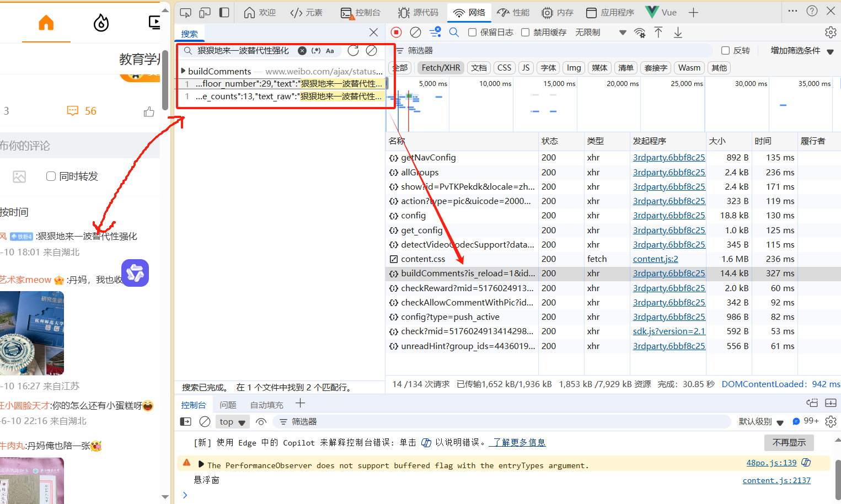Open DevTools help question mark icon

812,11
